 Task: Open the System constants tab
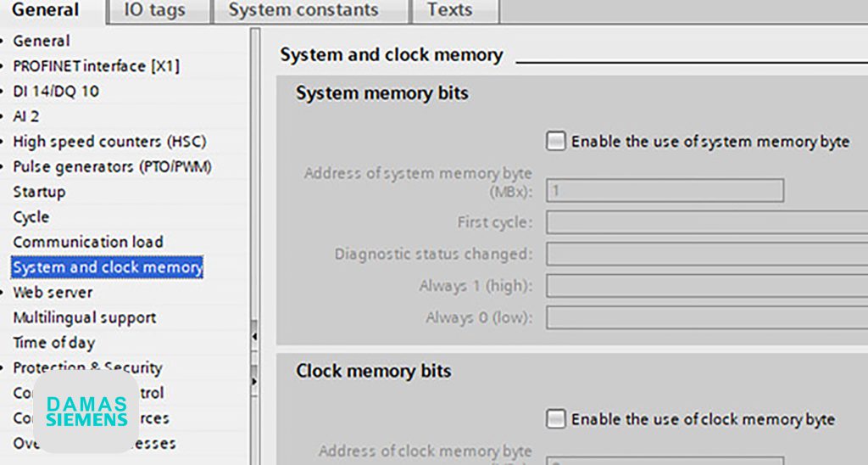pyautogui.click(x=304, y=10)
